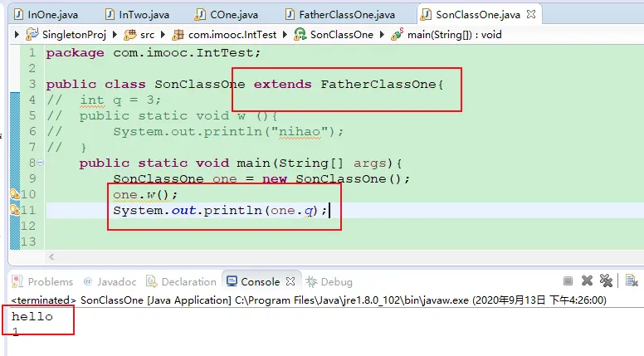This screenshot has height=356, width=644.
Task: Click the Terminate console button
Action: 568,280
